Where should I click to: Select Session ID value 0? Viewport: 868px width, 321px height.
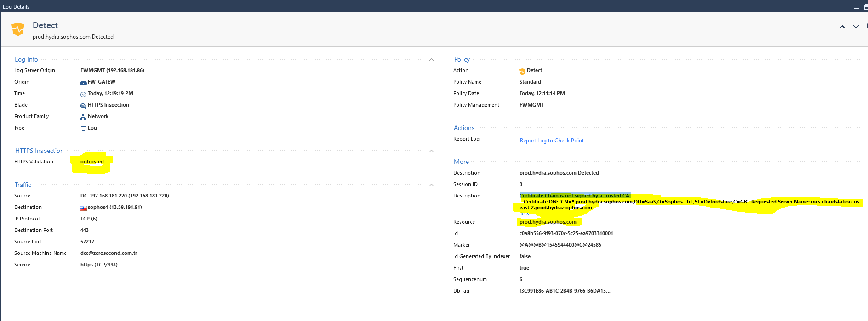tap(521, 184)
